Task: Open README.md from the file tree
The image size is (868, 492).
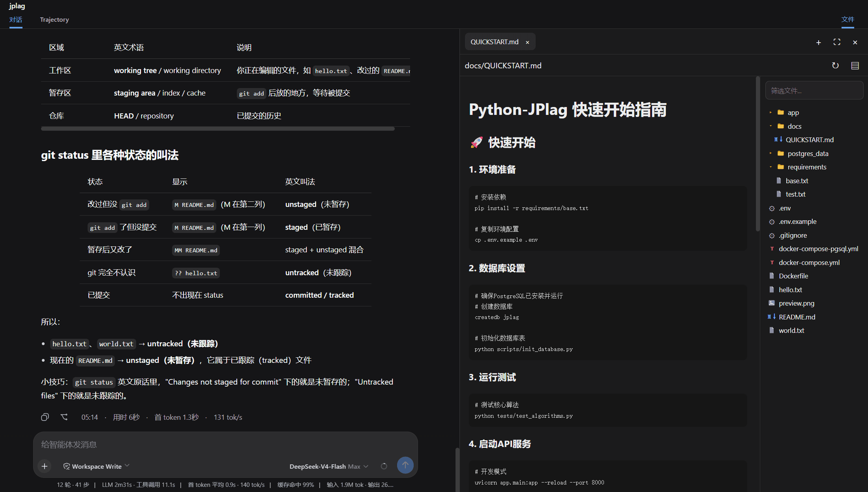Action: [x=797, y=317]
